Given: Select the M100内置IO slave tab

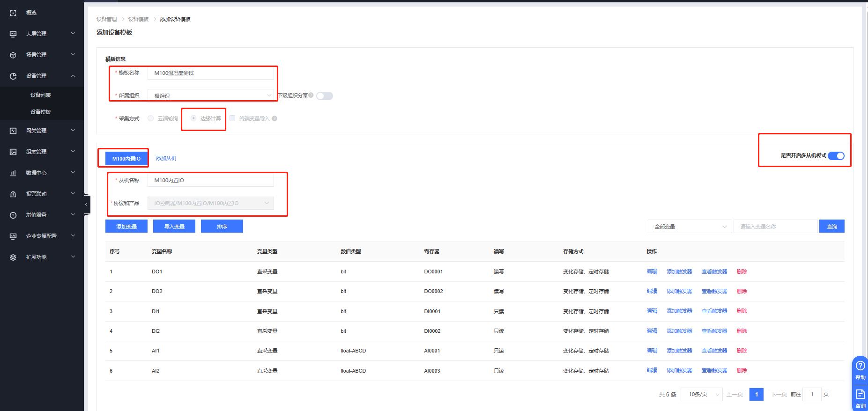Looking at the screenshot, I should pyautogui.click(x=126, y=159).
